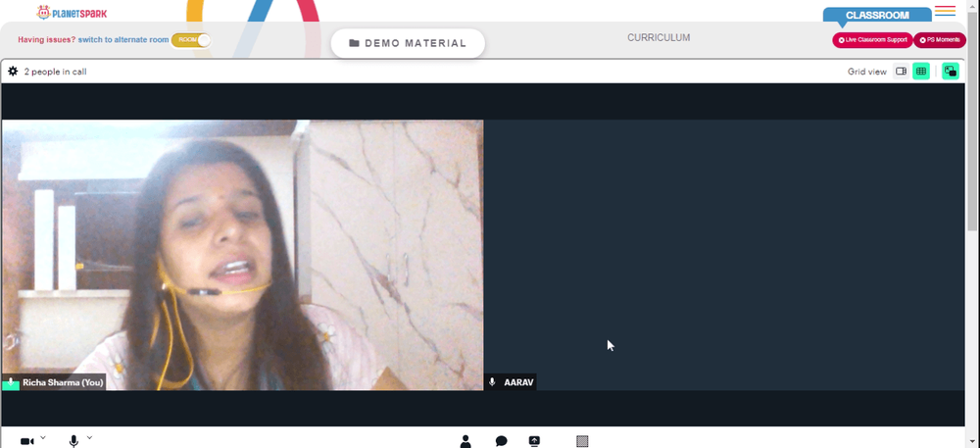Open the tricolor hamburger menu
The height and width of the screenshot is (448, 980).
click(945, 11)
